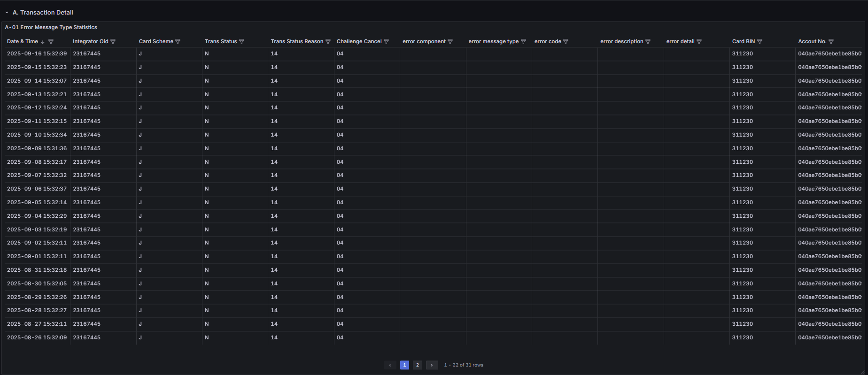Select page 1 in pagination
The height and width of the screenshot is (375, 868).
[x=404, y=365]
